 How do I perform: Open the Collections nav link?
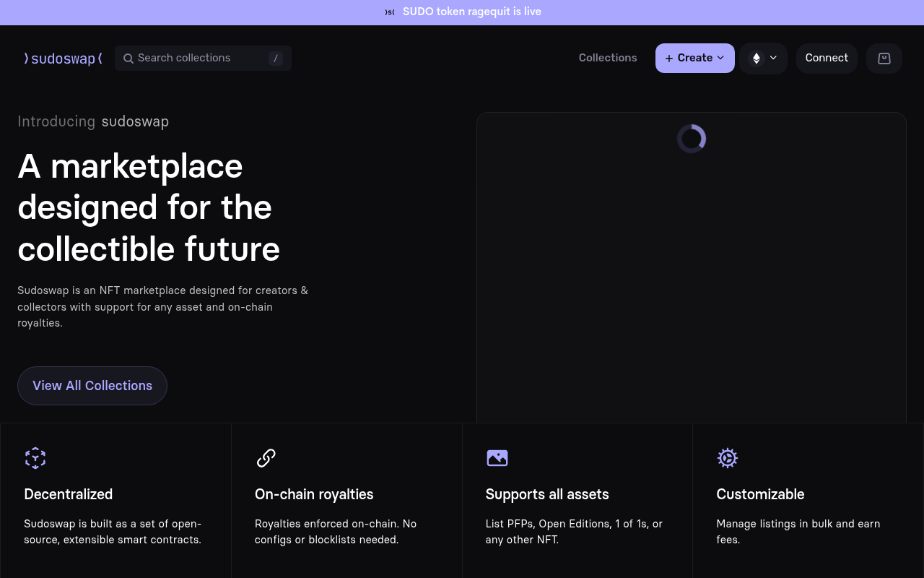coord(608,58)
